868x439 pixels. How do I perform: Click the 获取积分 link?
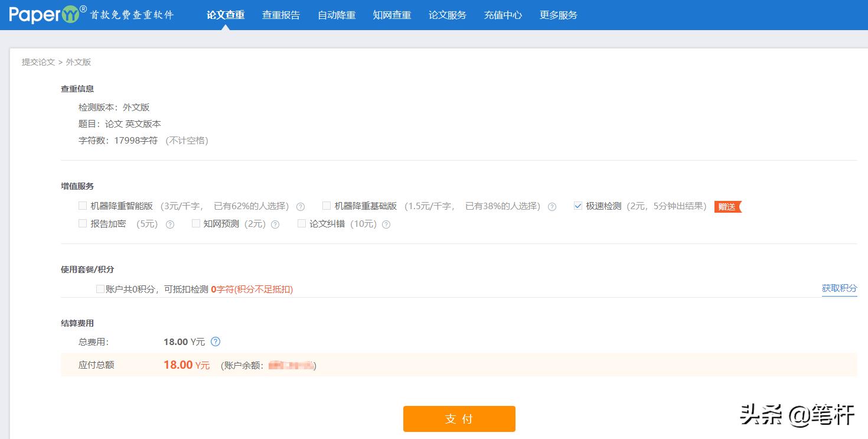click(839, 289)
